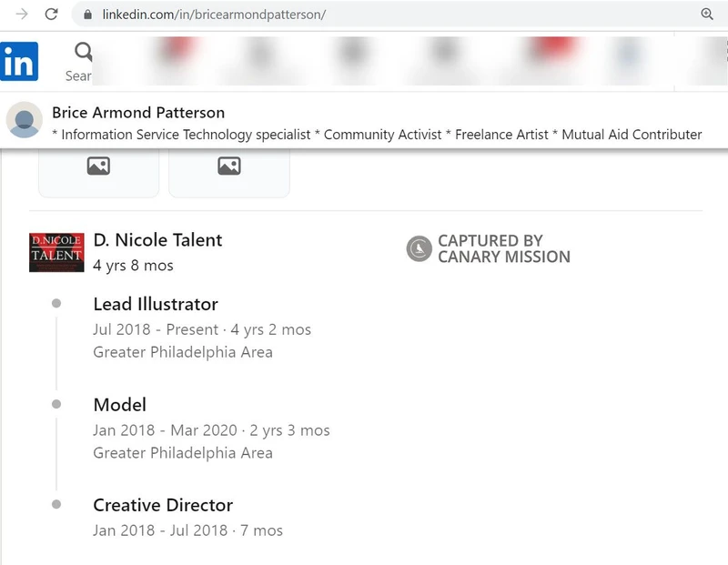Click the LinkedIn logo icon
This screenshot has height=565, width=728.
[x=19, y=62]
